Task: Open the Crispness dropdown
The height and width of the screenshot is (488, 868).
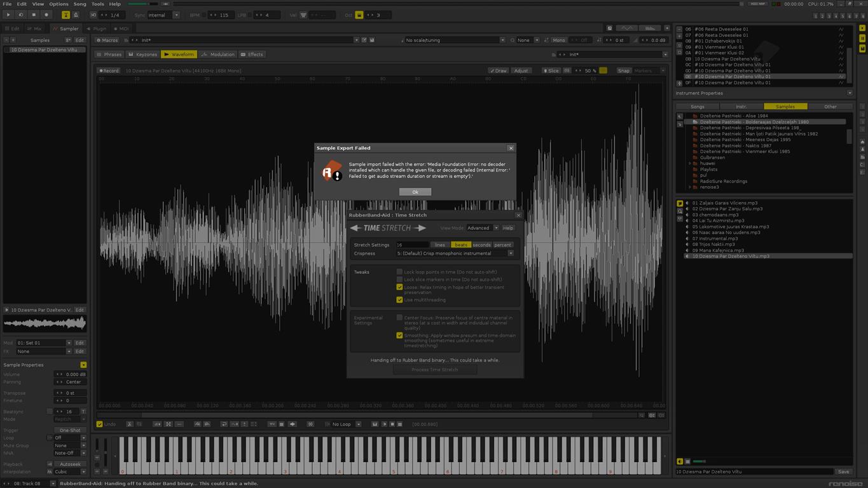Action: click(455, 254)
